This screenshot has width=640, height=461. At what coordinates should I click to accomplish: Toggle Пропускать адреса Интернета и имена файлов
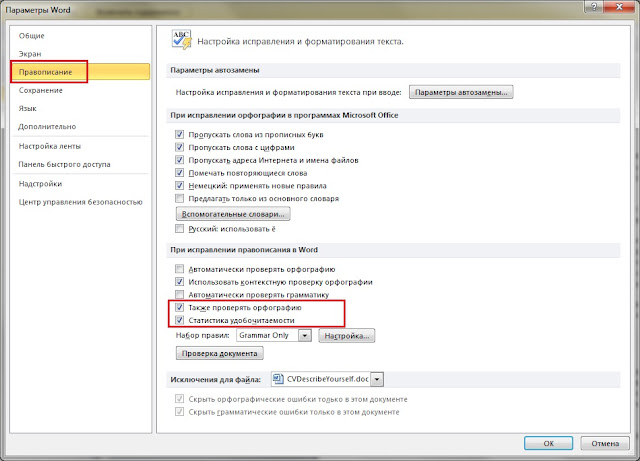point(179,160)
